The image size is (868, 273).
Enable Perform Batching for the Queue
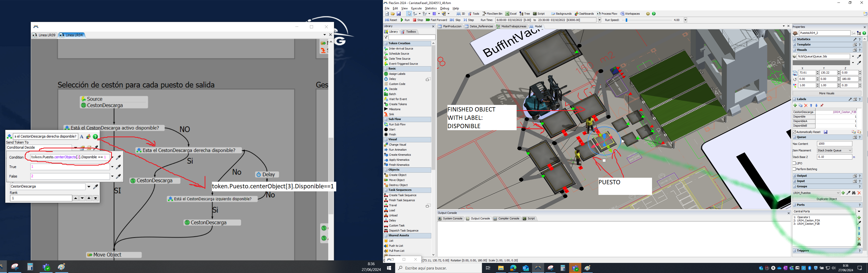(x=794, y=169)
